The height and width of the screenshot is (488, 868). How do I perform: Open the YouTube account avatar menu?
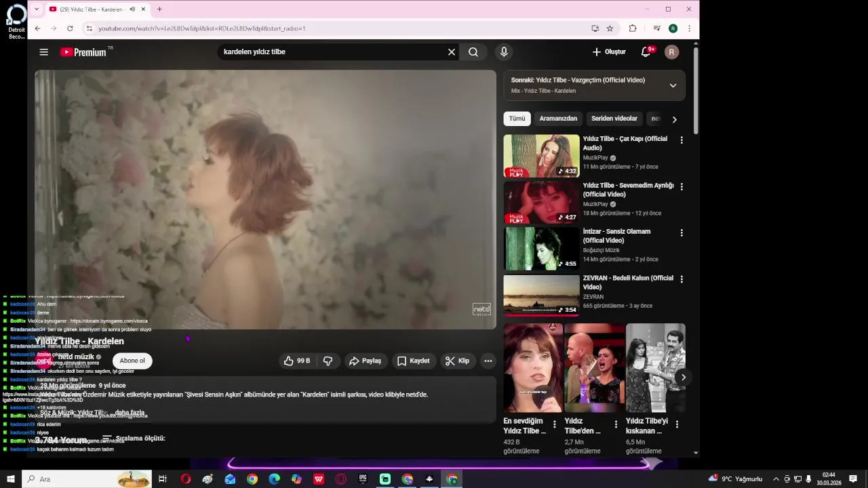pos(671,52)
